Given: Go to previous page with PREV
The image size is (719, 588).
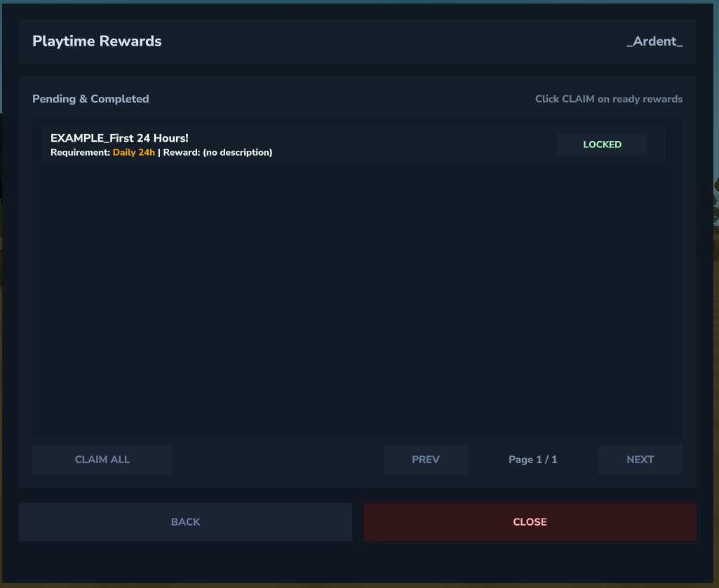Looking at the screenshot, I should tap(425, 460).
